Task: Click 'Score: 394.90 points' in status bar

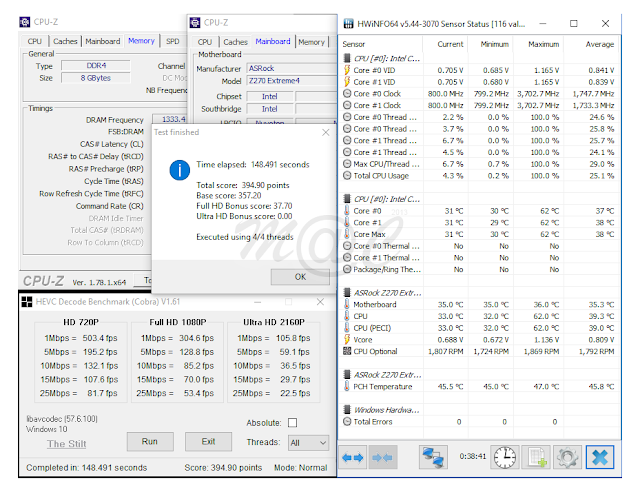Action: click(x=223, y=468)
